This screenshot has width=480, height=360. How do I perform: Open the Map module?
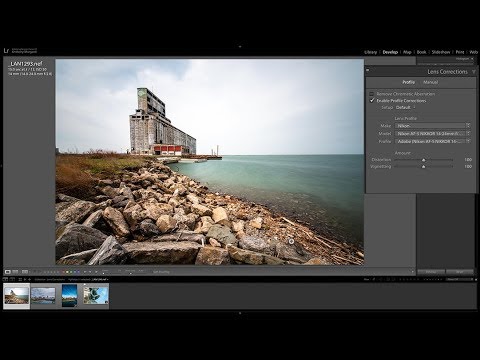coord(407,52)
